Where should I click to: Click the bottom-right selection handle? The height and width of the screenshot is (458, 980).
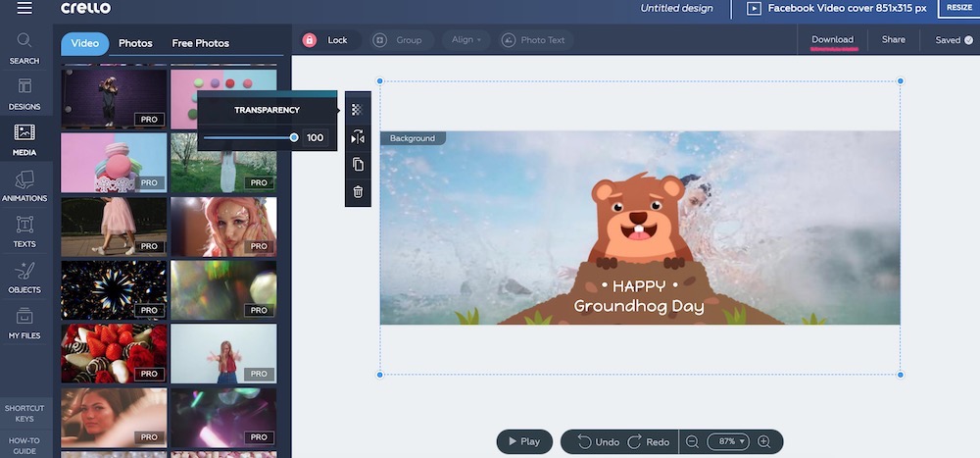point(900,375)
